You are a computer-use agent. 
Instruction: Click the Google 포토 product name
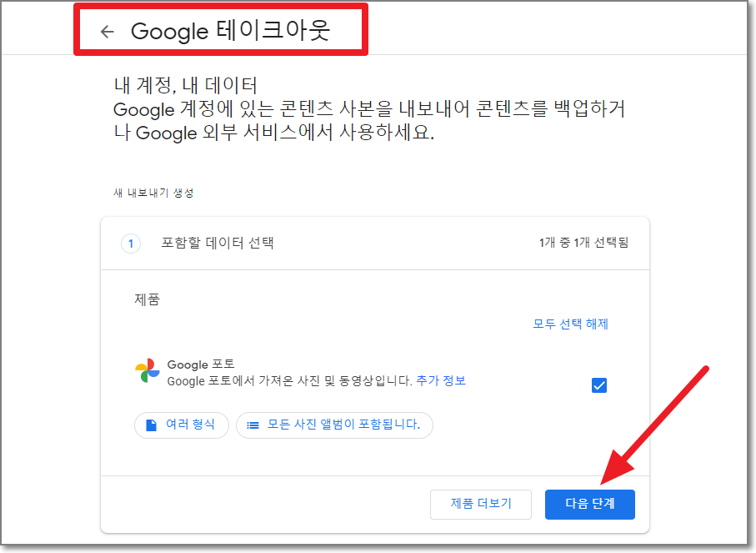point(201,364)
